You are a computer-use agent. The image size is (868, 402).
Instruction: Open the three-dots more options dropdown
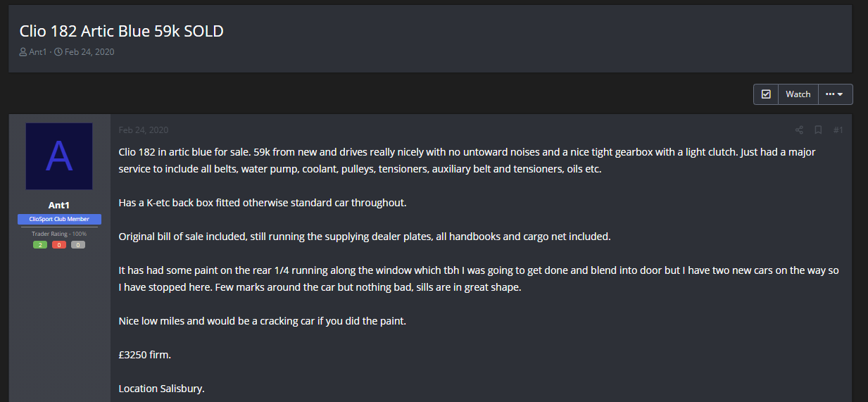click(x=835, y=94)
